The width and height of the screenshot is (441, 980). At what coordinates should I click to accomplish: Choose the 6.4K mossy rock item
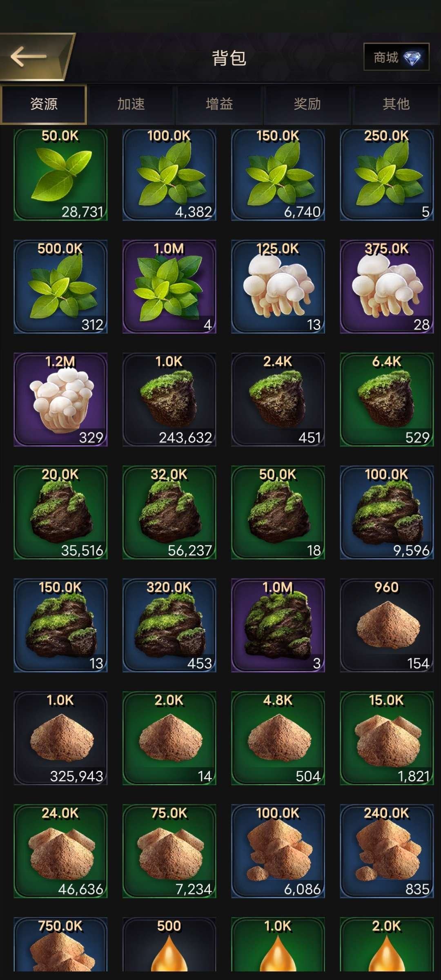click(387, 399)
